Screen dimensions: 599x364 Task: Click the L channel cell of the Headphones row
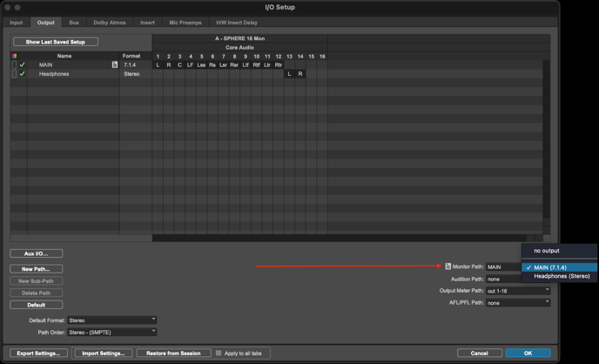pos(289,74)
